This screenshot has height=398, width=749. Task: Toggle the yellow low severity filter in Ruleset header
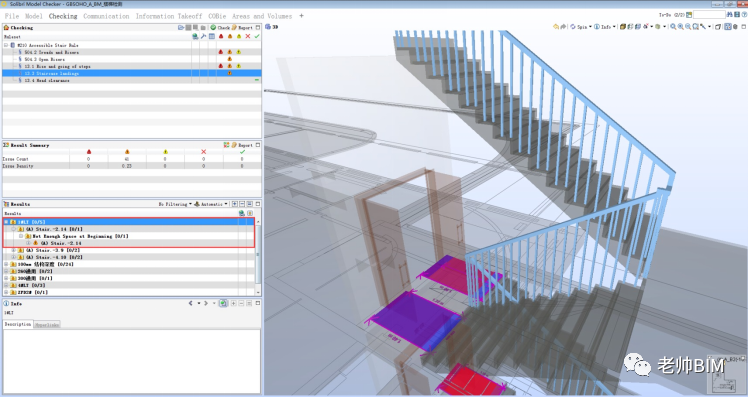(x=239, y=36)
